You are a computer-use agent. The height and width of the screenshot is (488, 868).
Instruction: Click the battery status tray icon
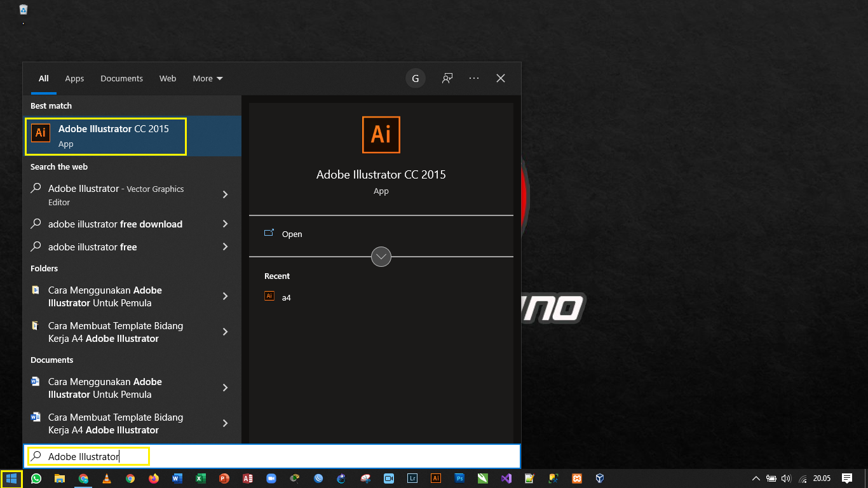771,478
